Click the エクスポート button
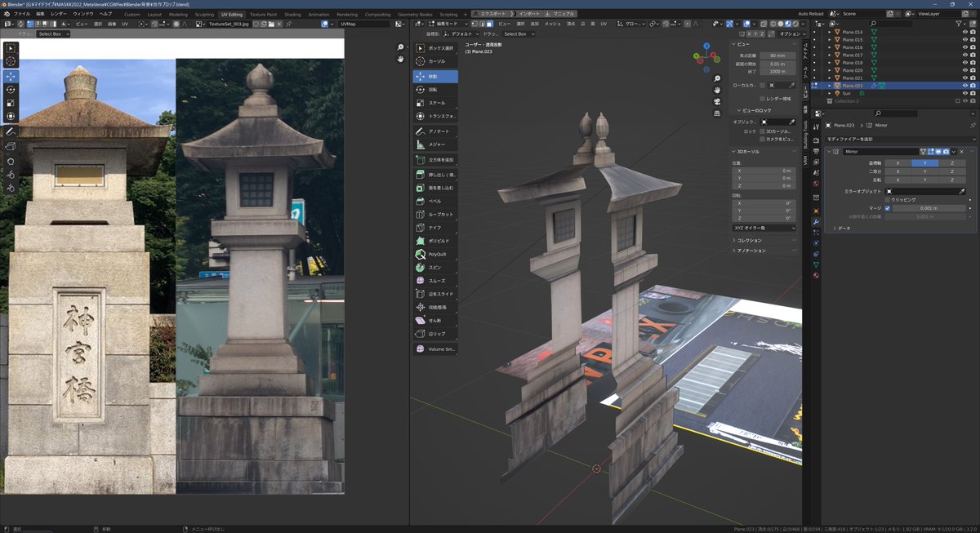980x533 pixels. (x=492, y=14)
